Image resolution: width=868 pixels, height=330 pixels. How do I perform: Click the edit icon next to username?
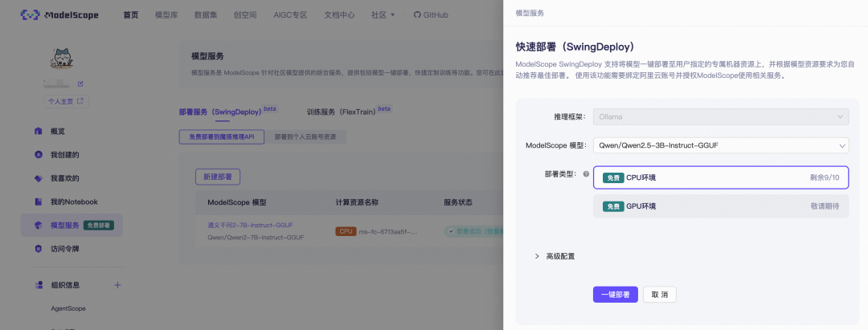pos(80,84)
